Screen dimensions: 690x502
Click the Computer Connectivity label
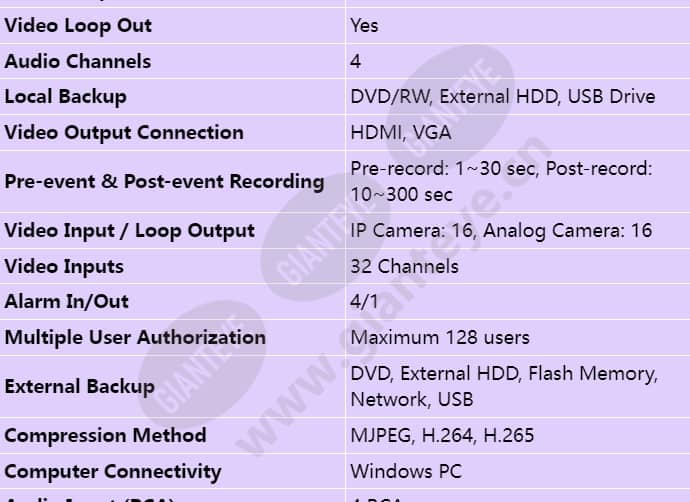[x=113, y=472]
